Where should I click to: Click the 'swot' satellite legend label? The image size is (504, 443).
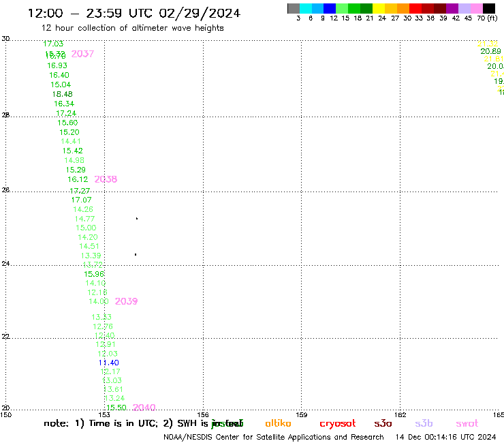(x=467, y=424)
